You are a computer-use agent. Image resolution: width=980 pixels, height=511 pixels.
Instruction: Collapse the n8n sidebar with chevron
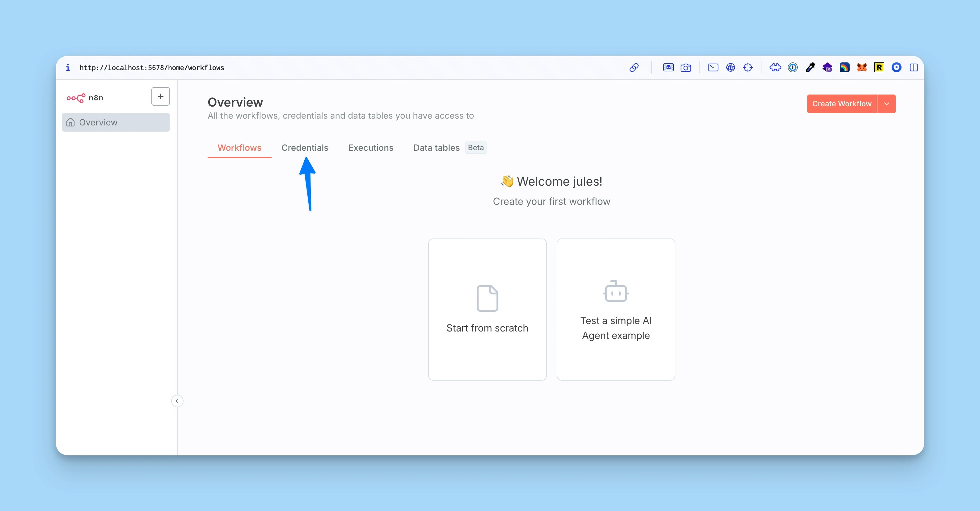click(x=177, y=401)
